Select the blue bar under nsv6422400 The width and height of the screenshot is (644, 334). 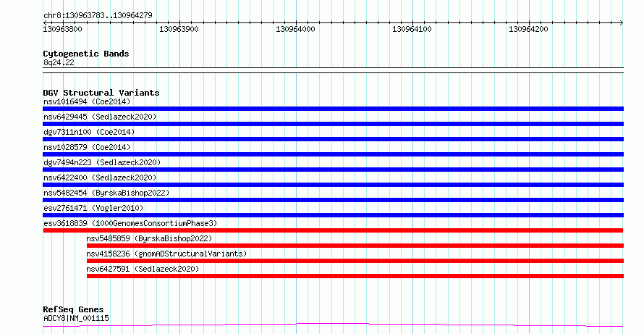tap(333, 185)
